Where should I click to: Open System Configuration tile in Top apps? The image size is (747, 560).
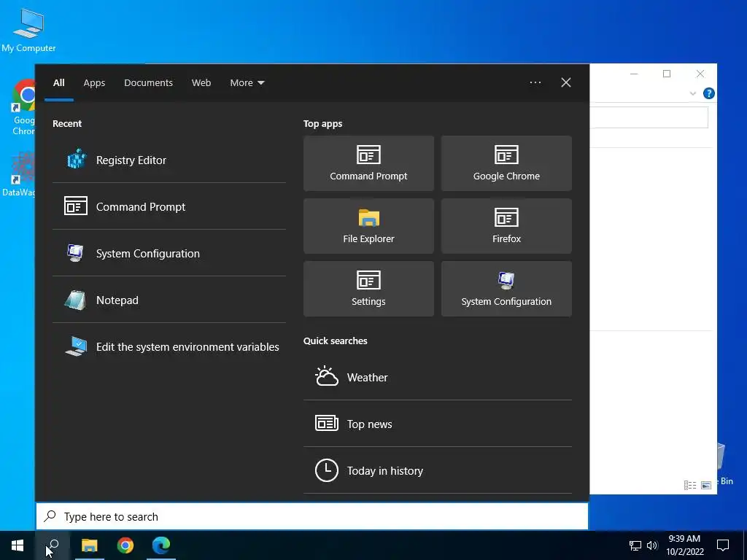[506, 289]
